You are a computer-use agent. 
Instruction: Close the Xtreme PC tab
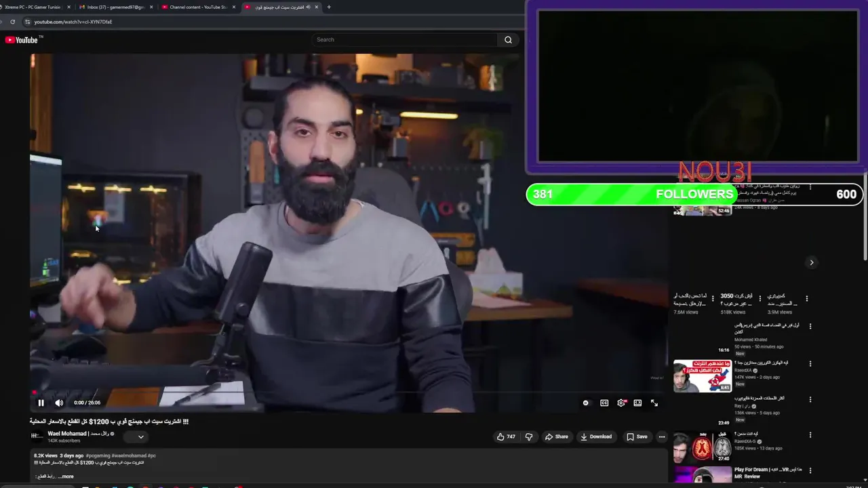(x=68, y=7)
